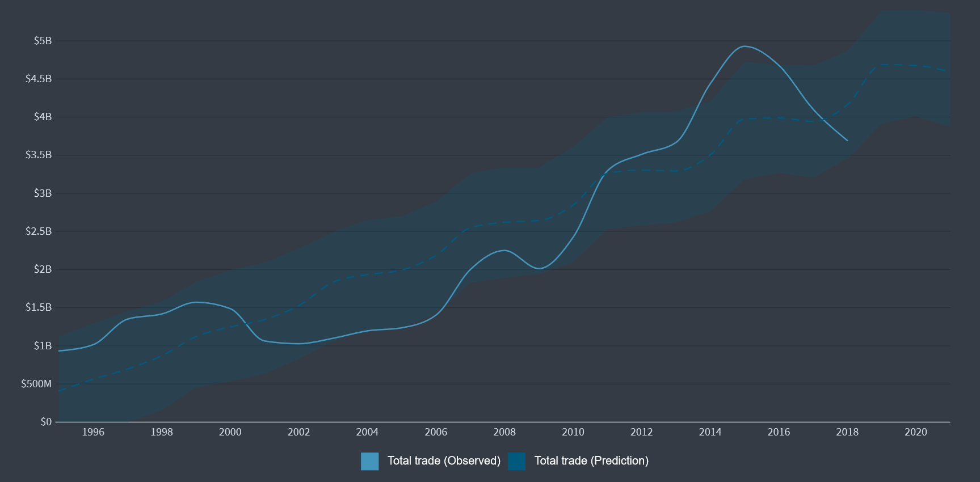Select the 2020 x-axis tick label
The width and height of the screenshot is (980, 482).
(915, 432)
